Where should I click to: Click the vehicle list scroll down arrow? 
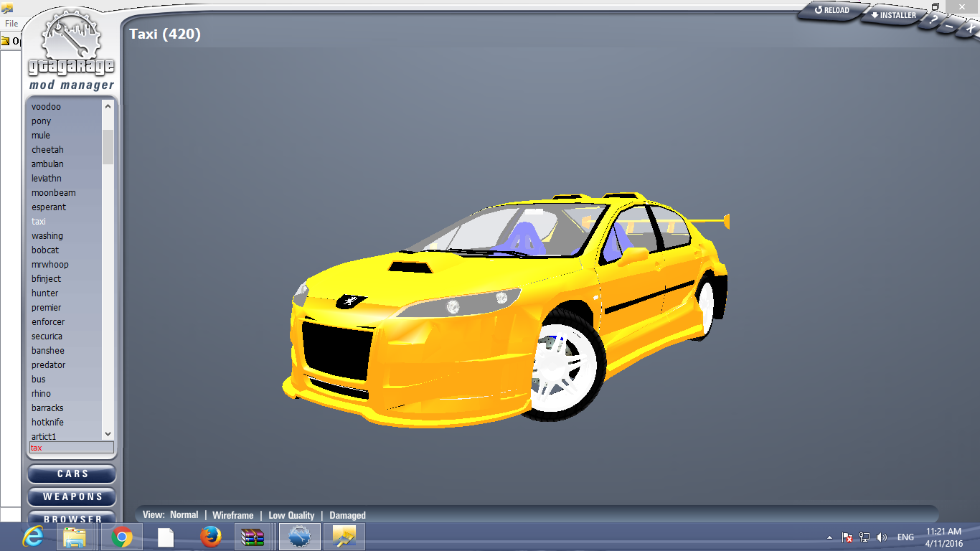point(108,434)
